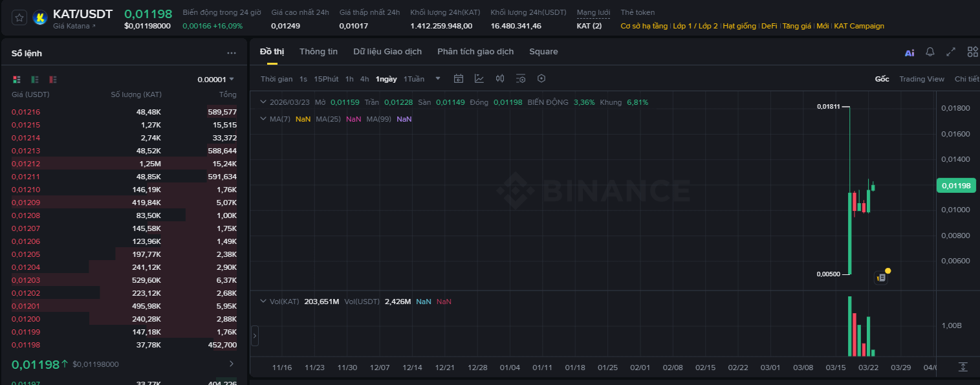The image size is (980, 385).
Task: Select 15Phút interval
Action: pos(326,79)
